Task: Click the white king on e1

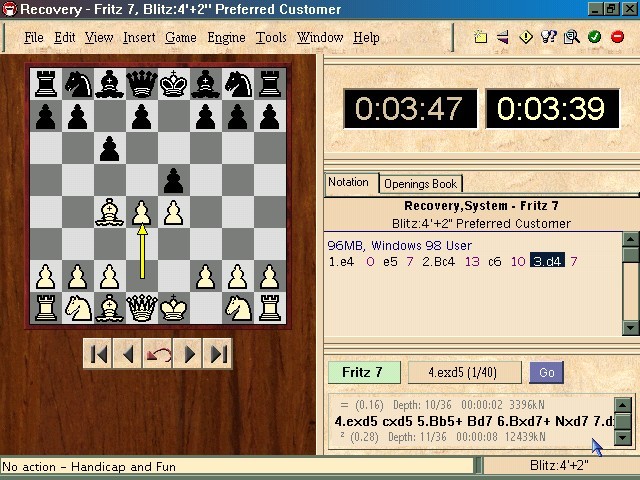Action: click(173, 308)
